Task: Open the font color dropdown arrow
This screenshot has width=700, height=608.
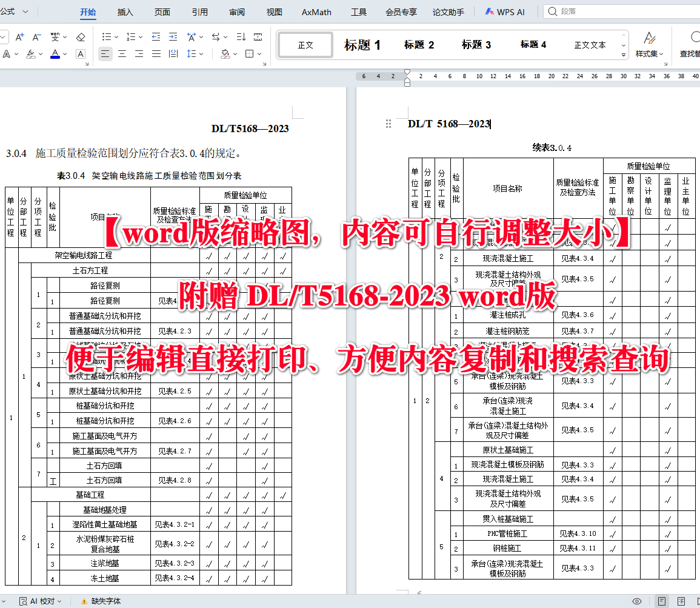Action: pos(65,54)
